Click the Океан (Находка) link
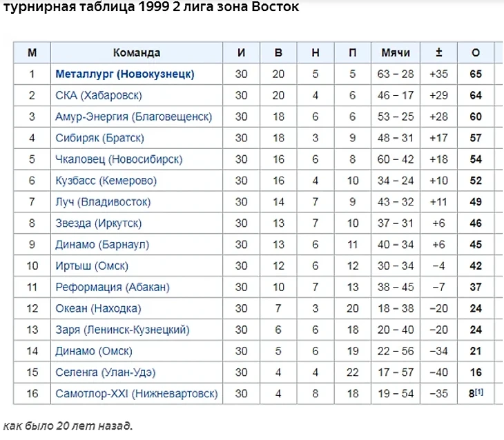The width and height of the screenshot is (504, 440). (98, 308)
